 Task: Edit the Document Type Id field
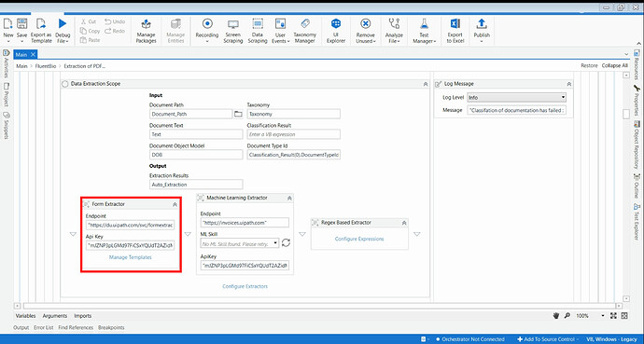[x=294, y=155]
